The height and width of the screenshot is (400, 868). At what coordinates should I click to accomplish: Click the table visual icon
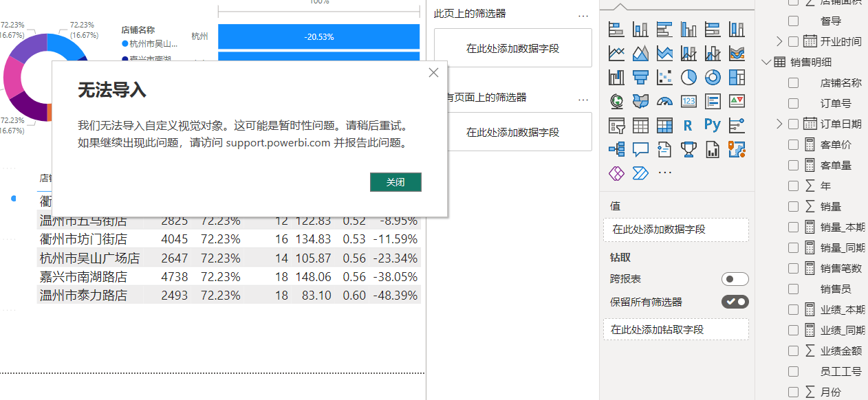pos(640,125)
